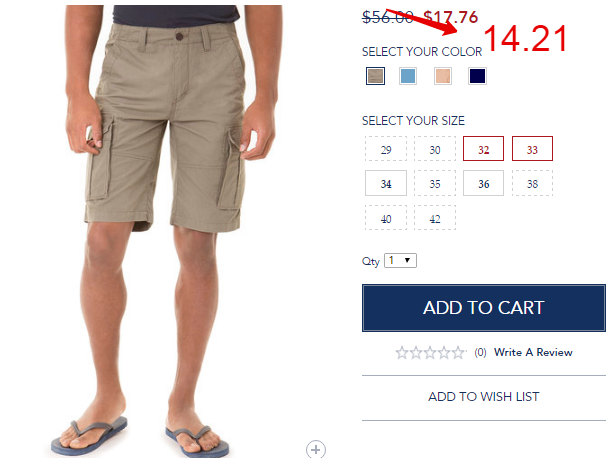The image size is (612, 458).
Task: Select unavailable size 29
Action: point(386,149)
